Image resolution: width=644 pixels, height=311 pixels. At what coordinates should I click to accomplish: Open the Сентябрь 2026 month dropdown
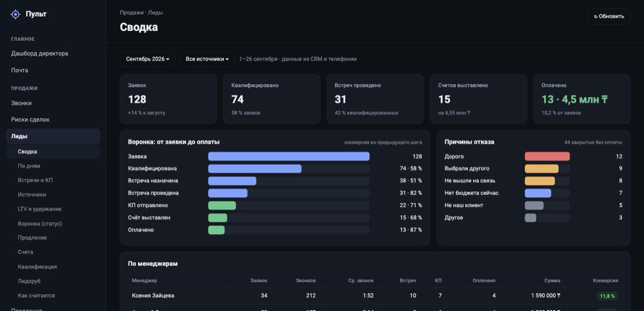(x=148, y=59)
